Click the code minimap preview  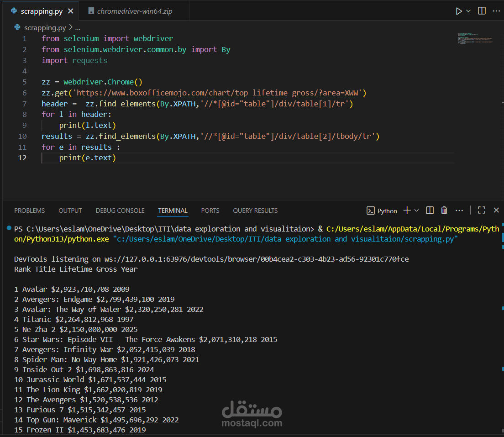(x=475, y=38)
